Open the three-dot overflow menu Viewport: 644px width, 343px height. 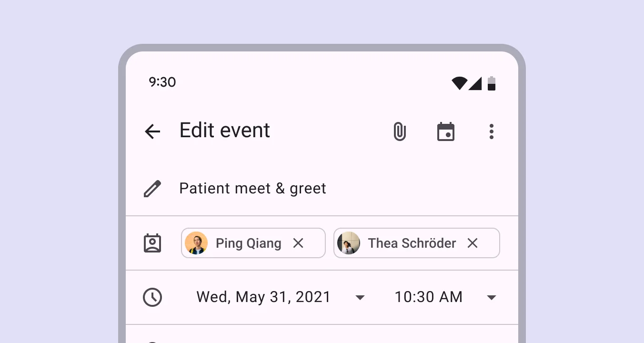(492, 131)
